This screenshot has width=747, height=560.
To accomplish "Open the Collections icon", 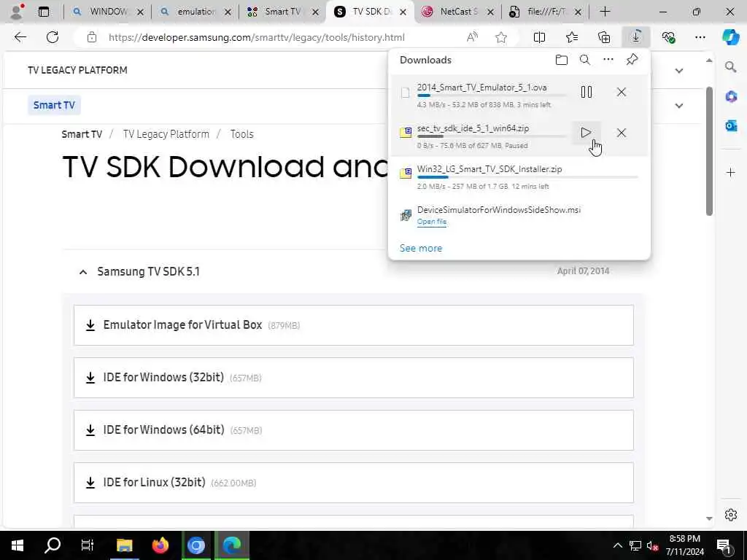I will [604, 37].
